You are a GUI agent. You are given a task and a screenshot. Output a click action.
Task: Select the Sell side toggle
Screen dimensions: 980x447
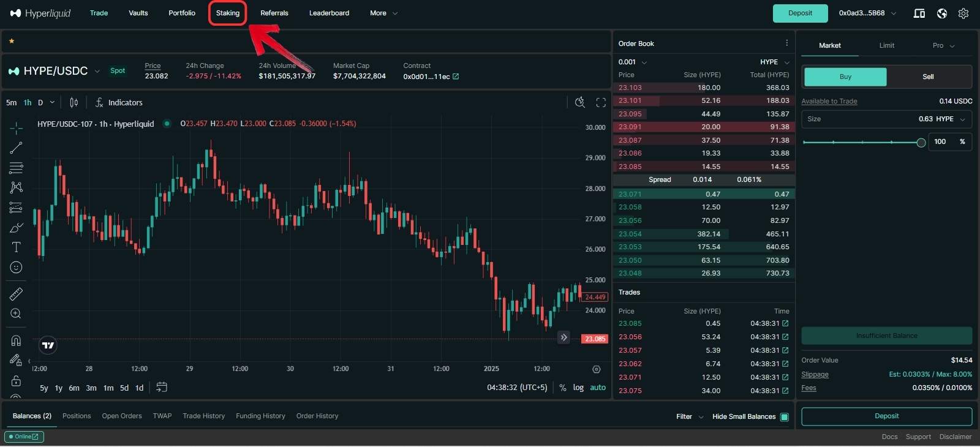928,77
